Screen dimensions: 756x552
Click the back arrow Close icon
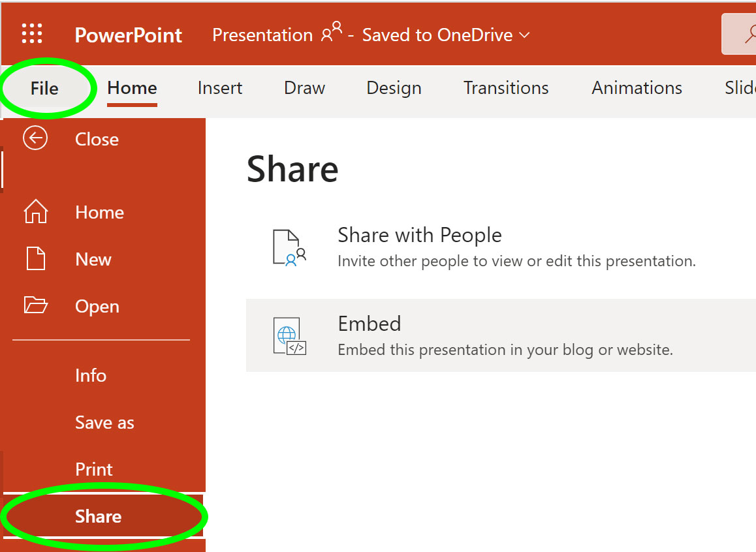[35, 138]
